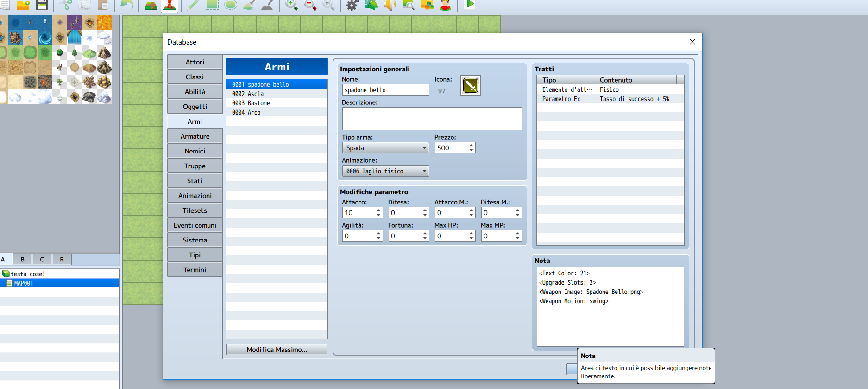Open the database gear icon

click(352, 5)
